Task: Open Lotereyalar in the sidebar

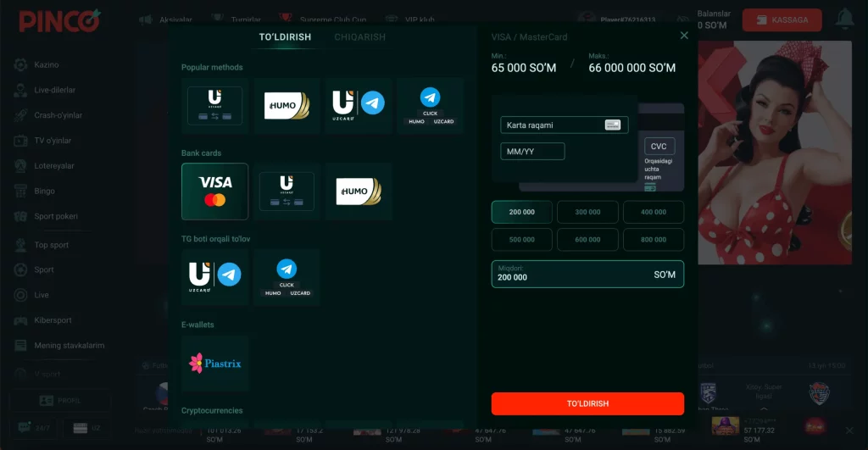Action: click(53, 165)
